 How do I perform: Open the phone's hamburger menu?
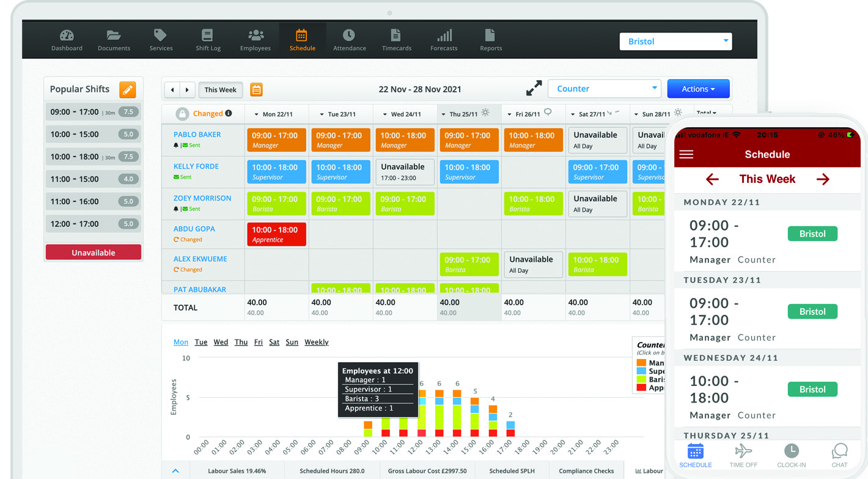(686, 154)
